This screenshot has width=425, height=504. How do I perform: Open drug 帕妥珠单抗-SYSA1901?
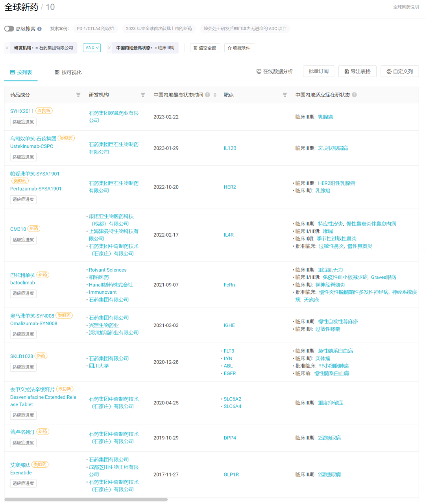[35, 174]
